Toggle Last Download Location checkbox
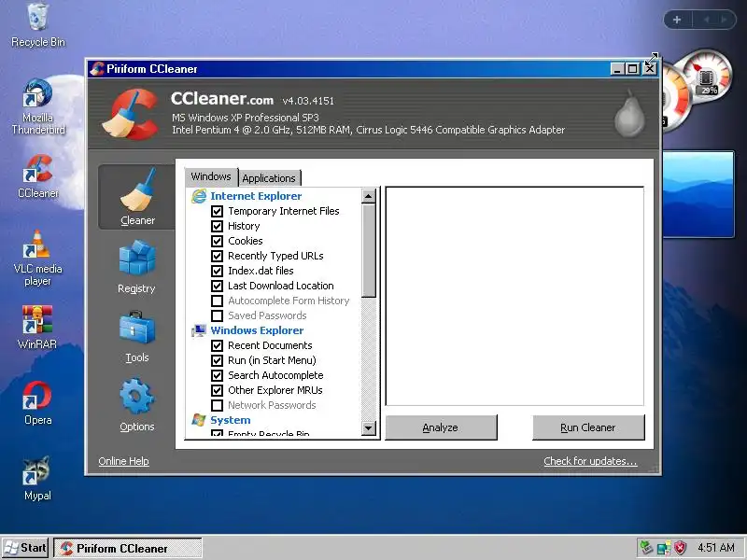Image resolution: width=747 pixels, height=560 pixels. tap(217, 286)
